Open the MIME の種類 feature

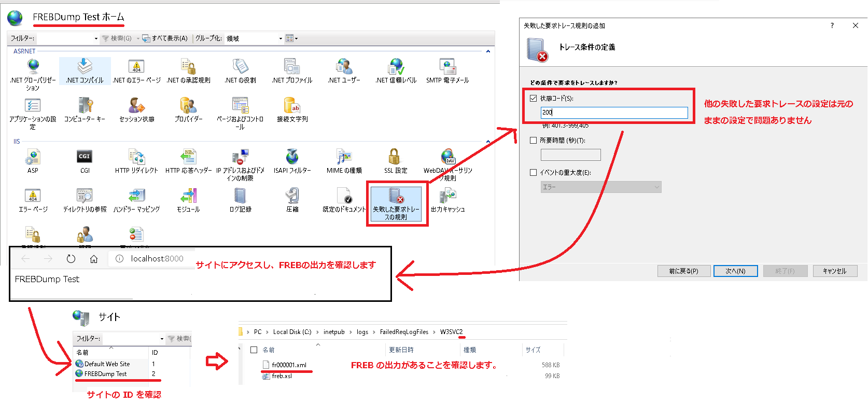[344, 161]
